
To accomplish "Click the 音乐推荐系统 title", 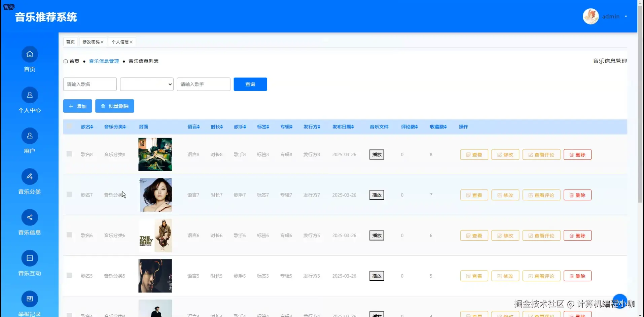I will pyautogui.click(x=46, y=17).
